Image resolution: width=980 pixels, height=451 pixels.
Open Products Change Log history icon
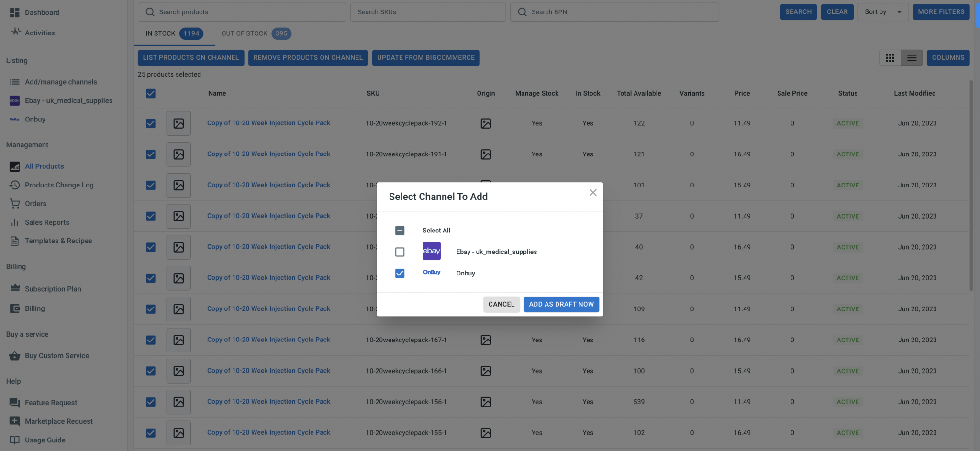15,185
